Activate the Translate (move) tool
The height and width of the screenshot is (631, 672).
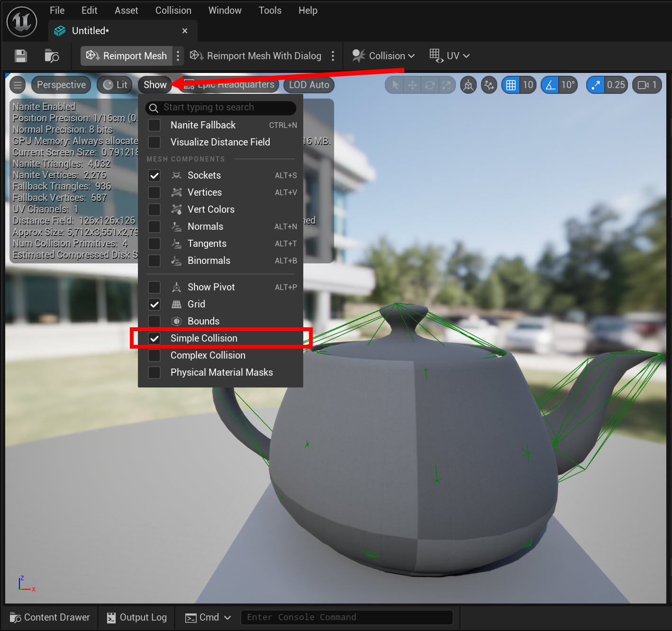click(412, 85)
